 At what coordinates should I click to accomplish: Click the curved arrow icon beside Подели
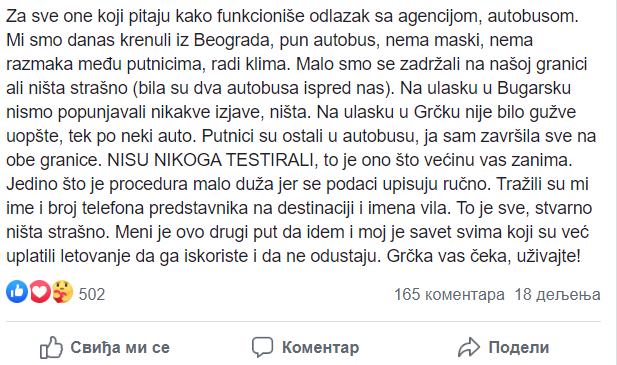tap(469, 347)
